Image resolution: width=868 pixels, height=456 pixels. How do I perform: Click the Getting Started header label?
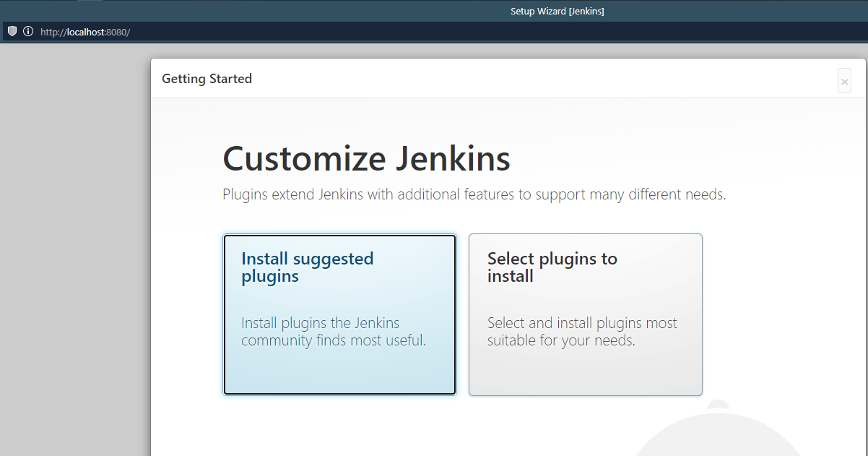point(207,79)
